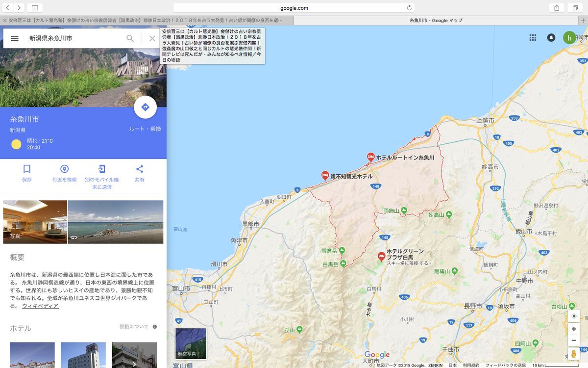Screen dimensions: 588x368
Task: Open Google notifications bell
Action: (x=551, y=38)
